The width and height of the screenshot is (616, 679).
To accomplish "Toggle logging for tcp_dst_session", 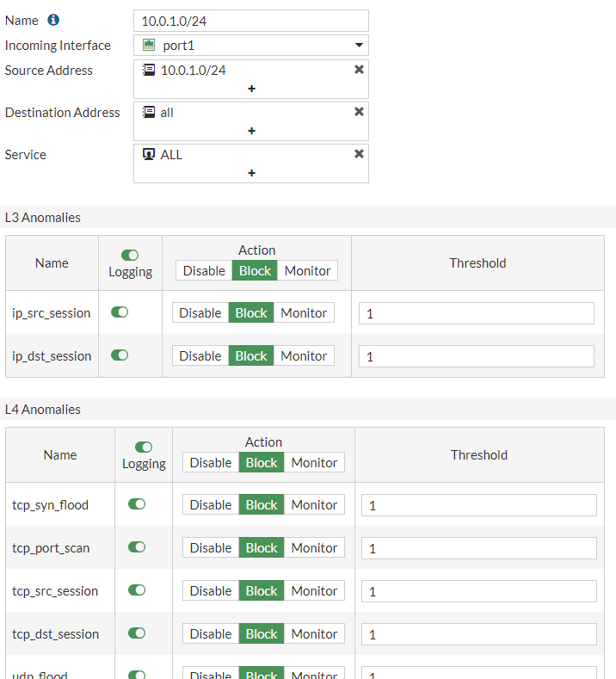I will click(x=137, y=633).
